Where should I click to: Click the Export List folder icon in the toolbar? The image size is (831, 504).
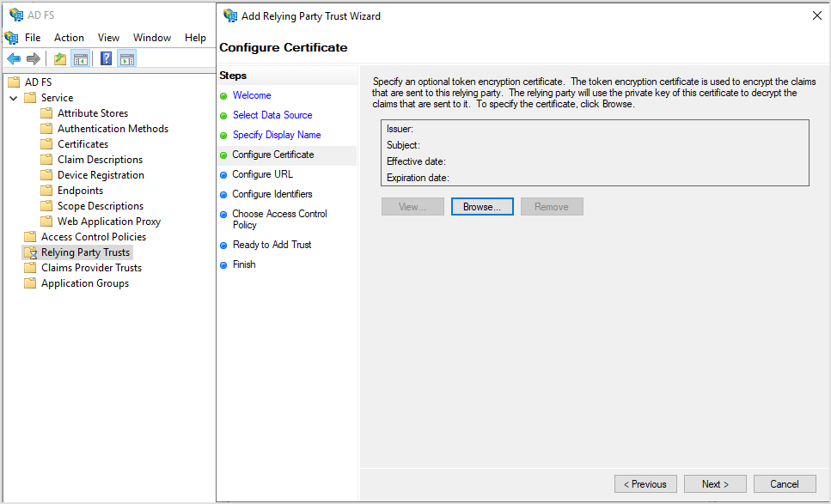pos(58,58)
